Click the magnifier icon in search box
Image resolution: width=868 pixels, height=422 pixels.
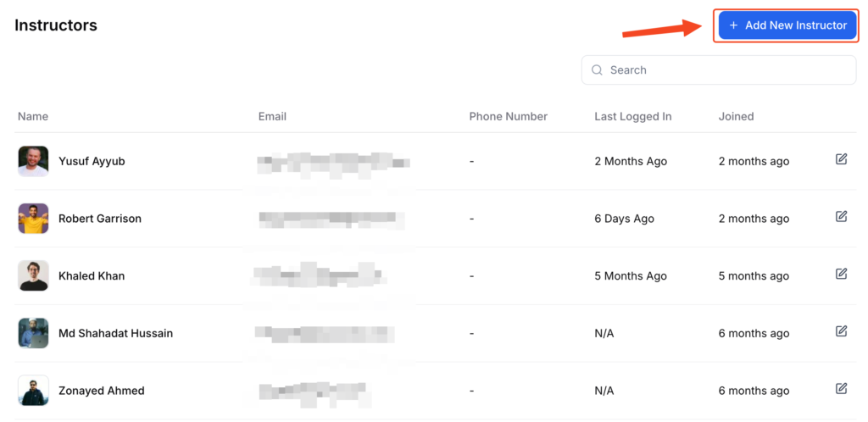[597, 70]
